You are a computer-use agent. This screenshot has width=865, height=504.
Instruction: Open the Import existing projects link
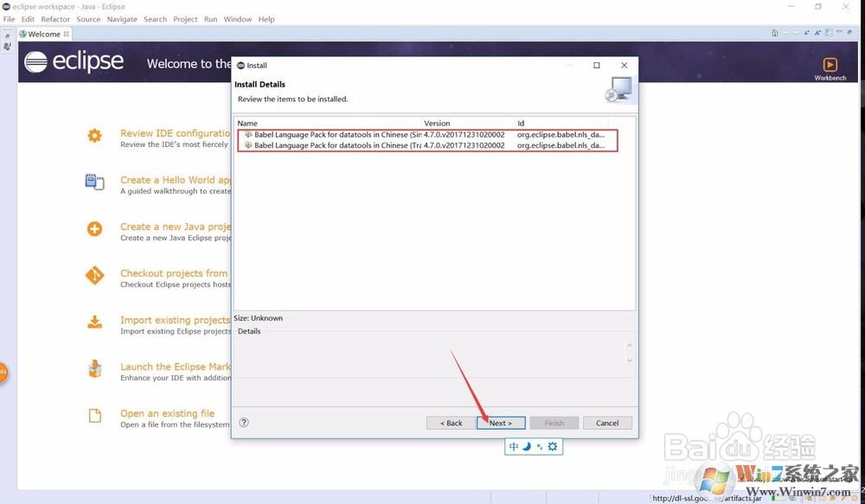[x=175, y=320]
